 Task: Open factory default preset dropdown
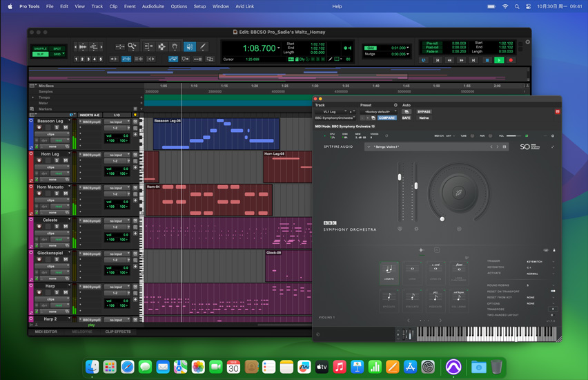click(x=378, y=111)
